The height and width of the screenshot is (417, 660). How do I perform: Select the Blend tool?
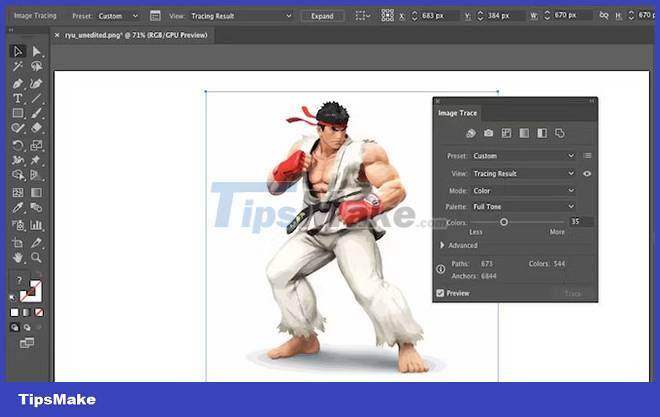(37, 207)
